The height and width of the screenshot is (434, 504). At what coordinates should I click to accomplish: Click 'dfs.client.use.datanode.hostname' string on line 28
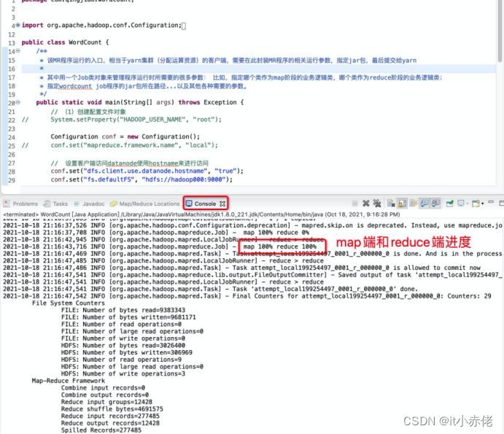tap(147, 171)
